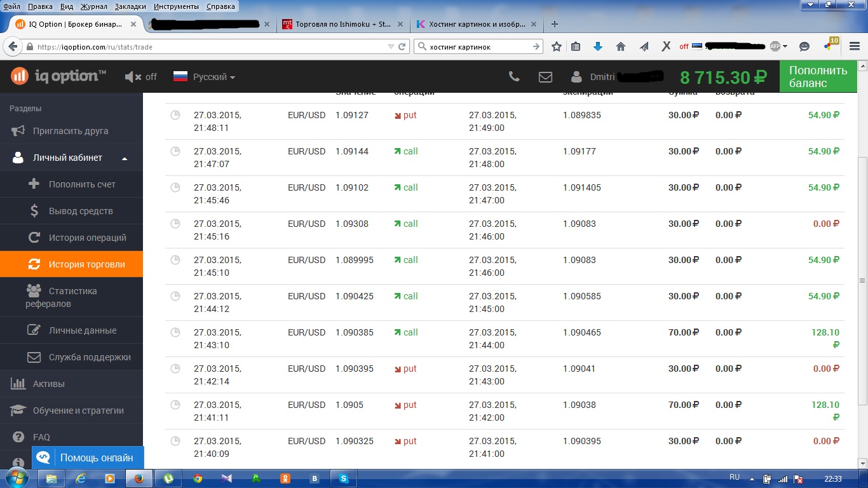Open uTorrent from the taskbar
This screenshot has height=488, width=868.
click(168, 478)
